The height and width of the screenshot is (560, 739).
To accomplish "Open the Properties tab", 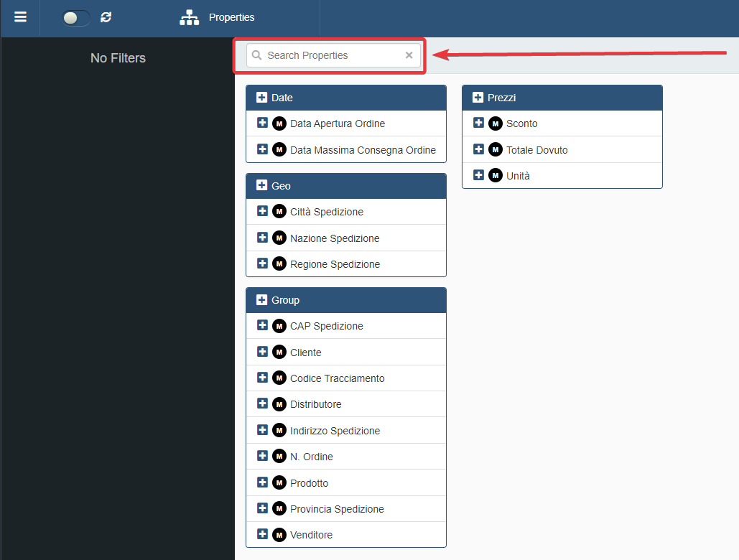I will pos(231,17).
